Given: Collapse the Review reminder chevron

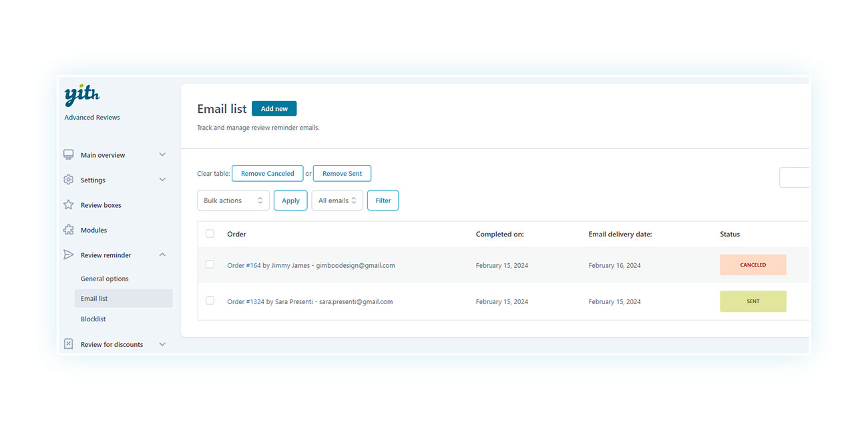Looking at the screenshot, I should click(x=162, y=255).
